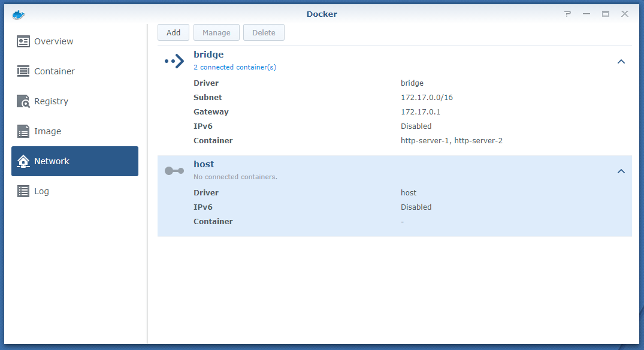Click the bridge network arrow icon
Viewport: 644px width, 350px height.
pos(174,61)
